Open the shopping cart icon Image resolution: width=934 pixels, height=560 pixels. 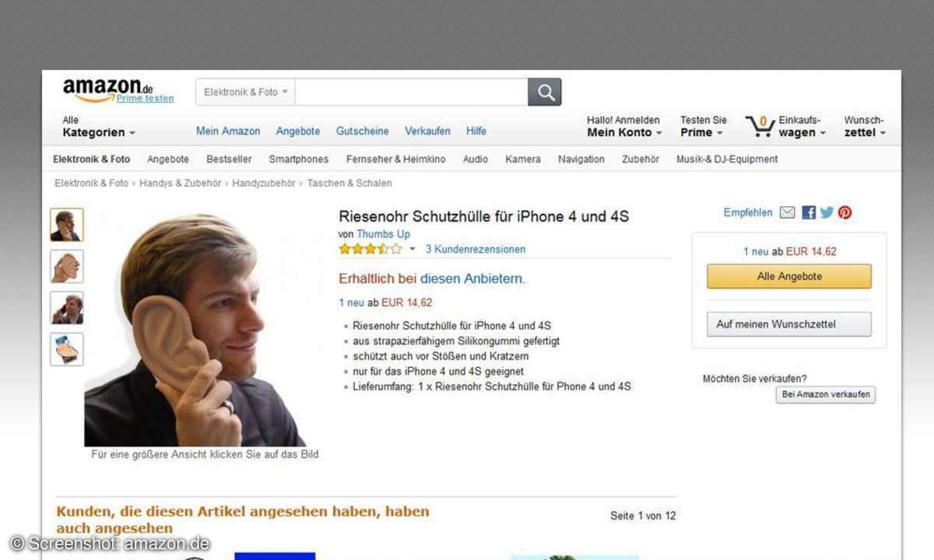(758, 126)
